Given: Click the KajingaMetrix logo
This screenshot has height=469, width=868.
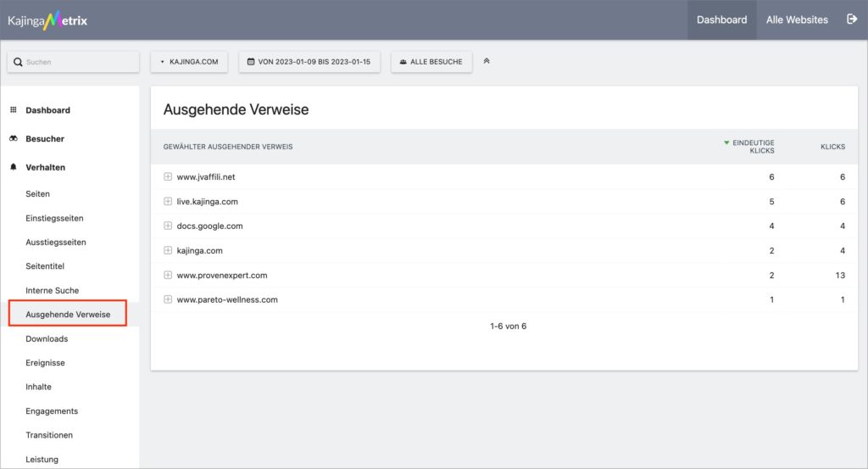Looking at the screenshot, I should click(47, 20).
